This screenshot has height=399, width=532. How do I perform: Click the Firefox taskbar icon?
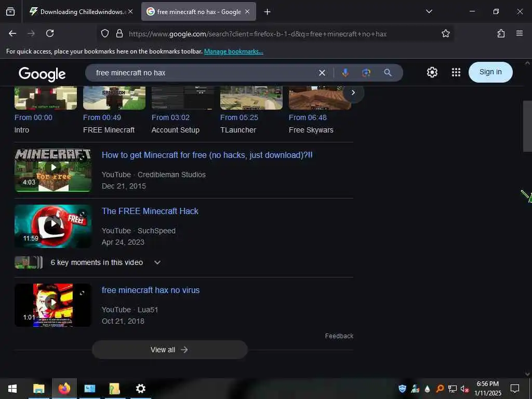click(x=64, y=389)
